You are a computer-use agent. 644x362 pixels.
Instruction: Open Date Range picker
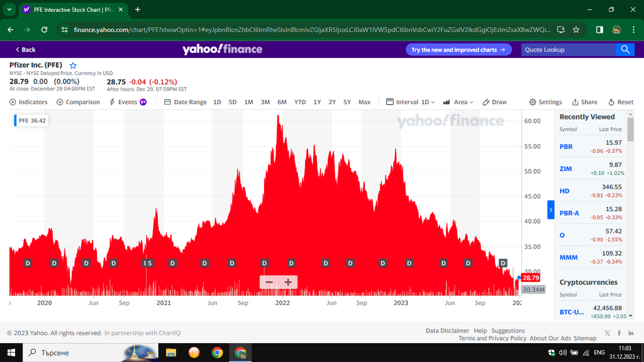click(x=186, y=102)
